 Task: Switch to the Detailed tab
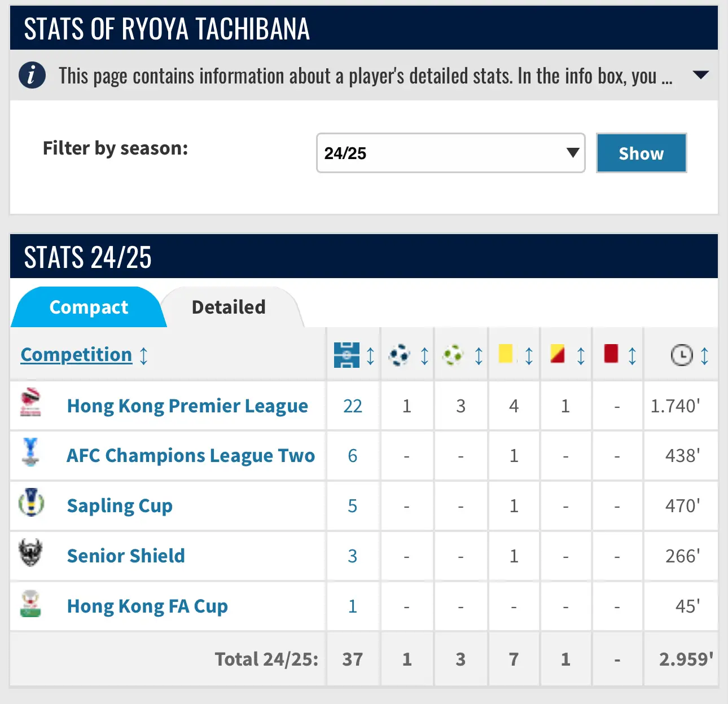click(229, 307)
